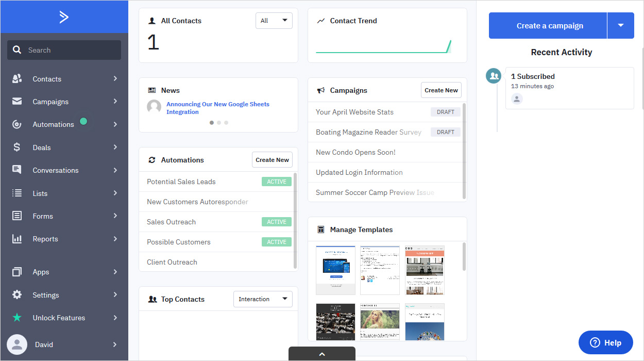Click the Campaigns envelope icon
644x361 pixels.
17,102
